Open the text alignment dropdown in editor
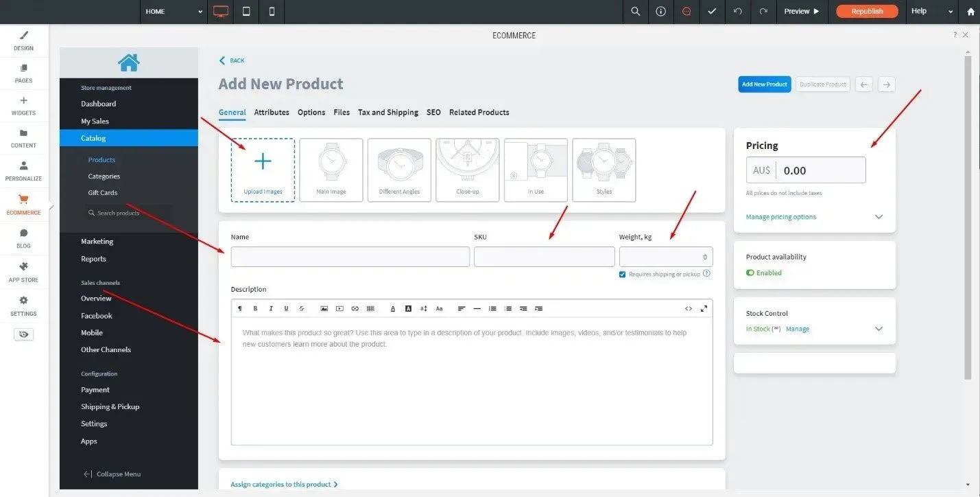980x497 pixels. pyautogui.click(x=462, y=309)
